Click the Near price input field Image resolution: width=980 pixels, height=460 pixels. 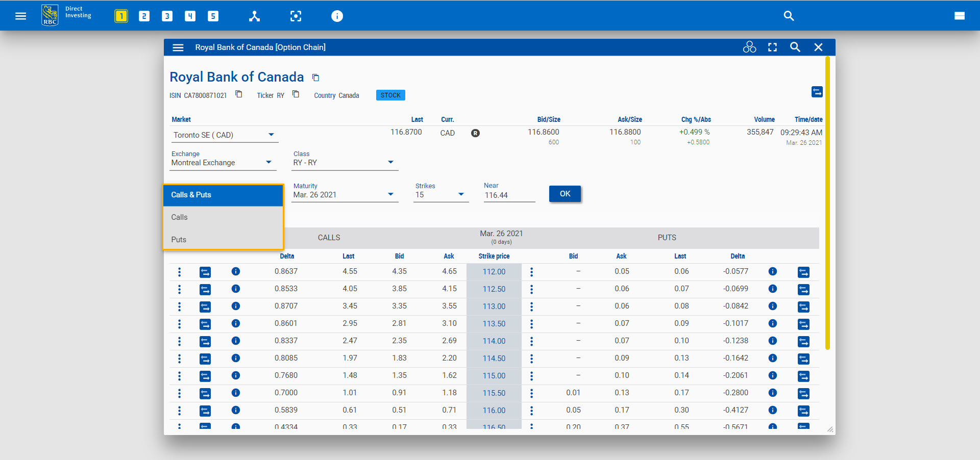tap(509, 195)
